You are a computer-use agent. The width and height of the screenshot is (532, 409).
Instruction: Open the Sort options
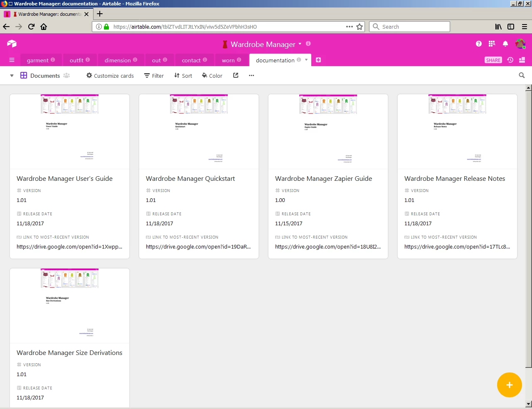click(183, 76)
